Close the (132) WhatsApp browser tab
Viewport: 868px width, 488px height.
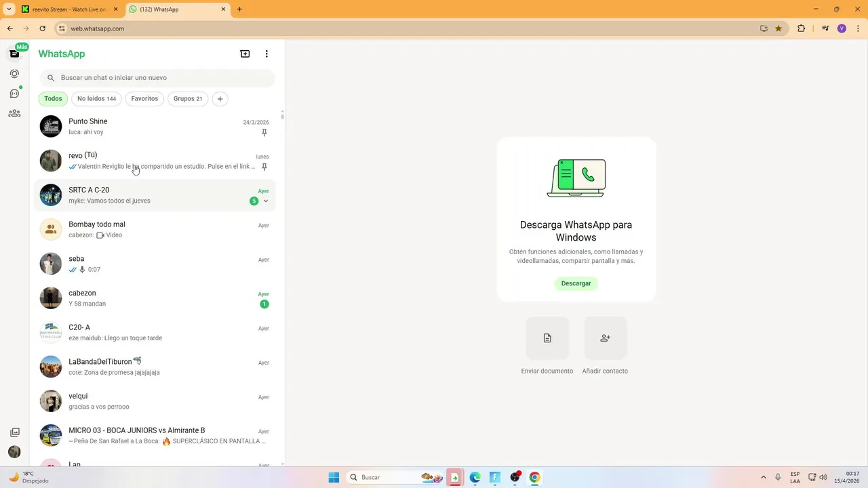coord(224,9)
